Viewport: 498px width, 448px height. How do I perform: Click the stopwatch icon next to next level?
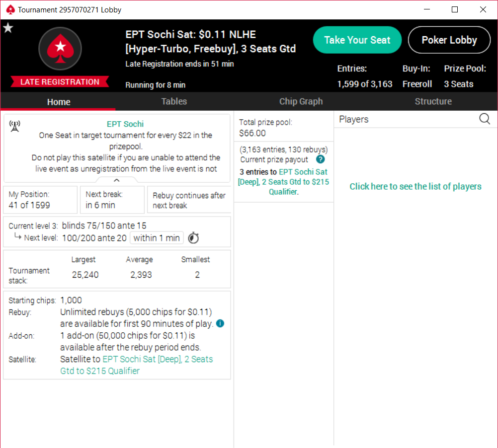point(193,237)
